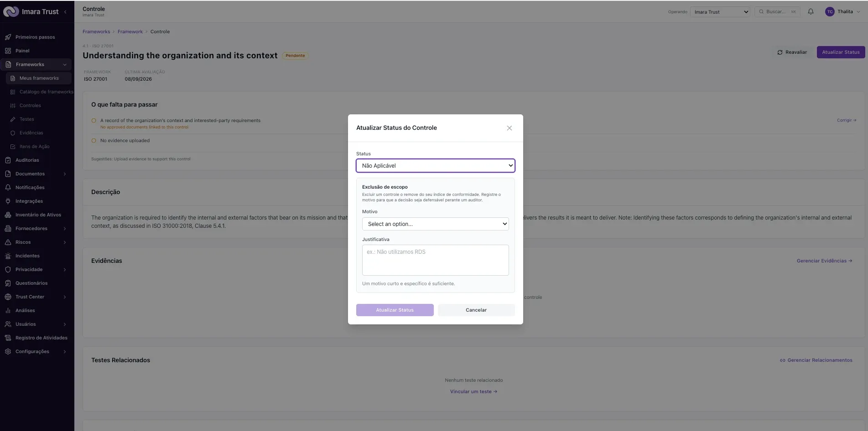The image size is (868, 431).
Task: Close the Atualizar Status do Controle dialog
Action: click(509, 128)
